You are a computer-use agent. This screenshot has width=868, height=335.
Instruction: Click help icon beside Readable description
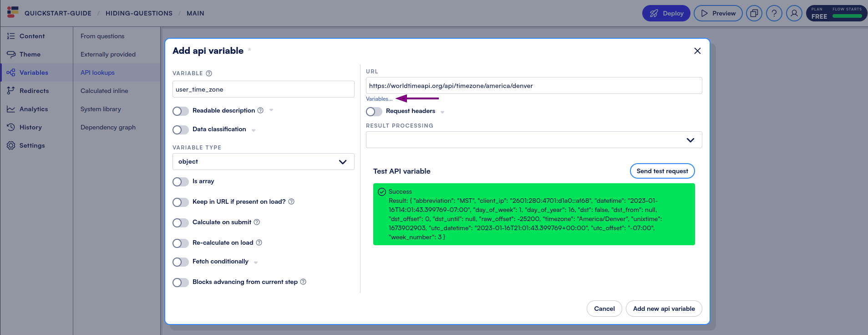click(x=260, y=110)
